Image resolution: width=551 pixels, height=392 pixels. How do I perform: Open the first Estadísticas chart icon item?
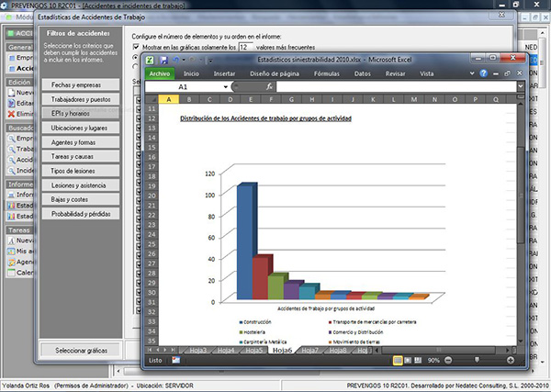[x=11, y=206]
